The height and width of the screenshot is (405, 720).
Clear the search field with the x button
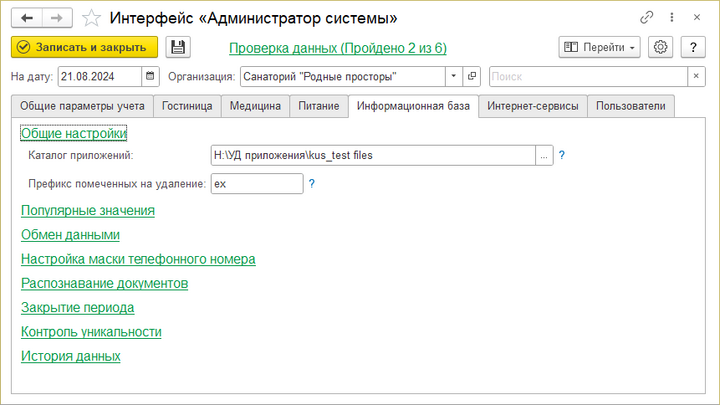point(696,77)
